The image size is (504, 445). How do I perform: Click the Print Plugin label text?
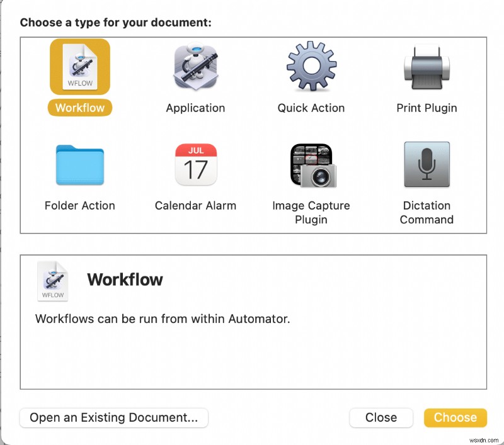tap(427, 108)
